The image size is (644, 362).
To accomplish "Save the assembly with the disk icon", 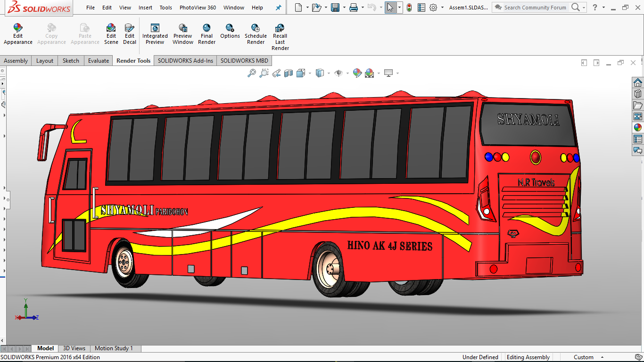I will pos(335,8).
